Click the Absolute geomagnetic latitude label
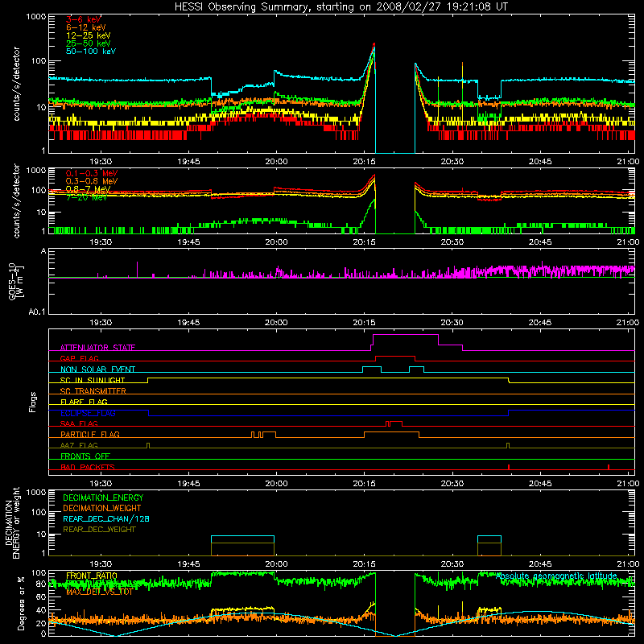 click(x=556, y=576)
